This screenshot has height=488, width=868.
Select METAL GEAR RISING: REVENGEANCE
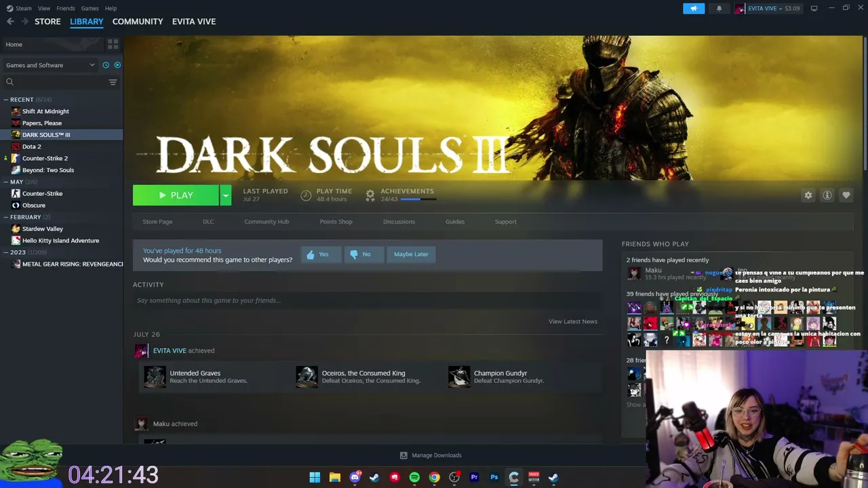point(73,264)
